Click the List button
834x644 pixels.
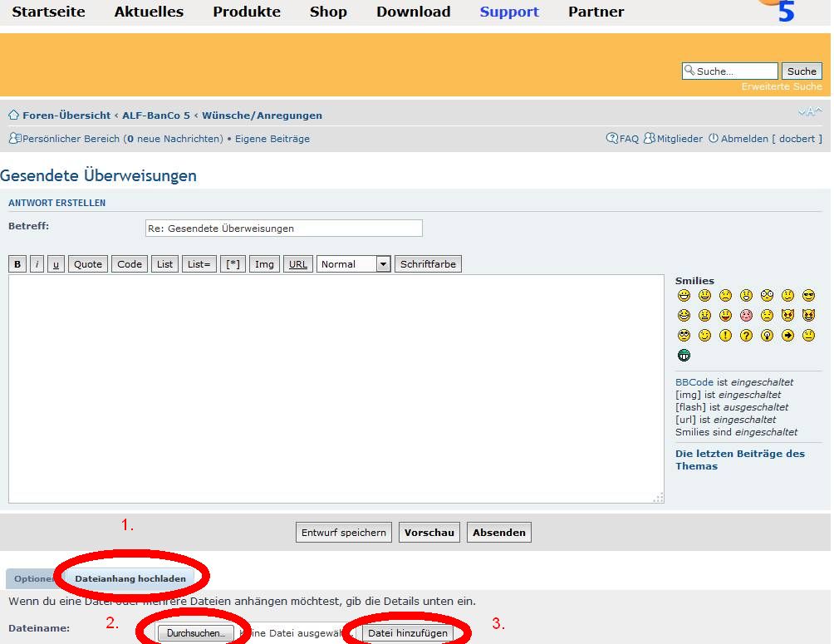tap(164, 264)
